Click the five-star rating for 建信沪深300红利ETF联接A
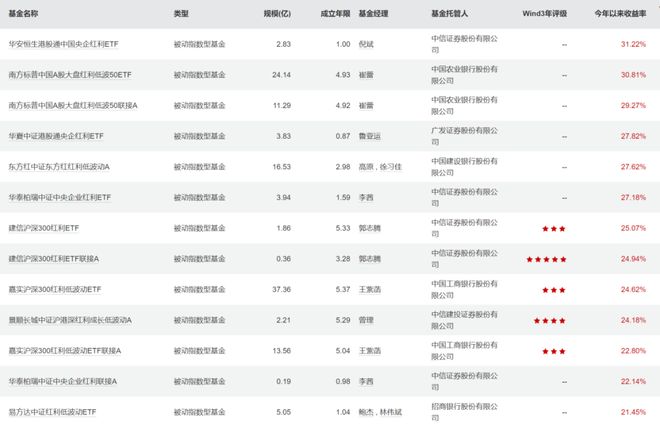Screen dimensions: 660x425 553,259
